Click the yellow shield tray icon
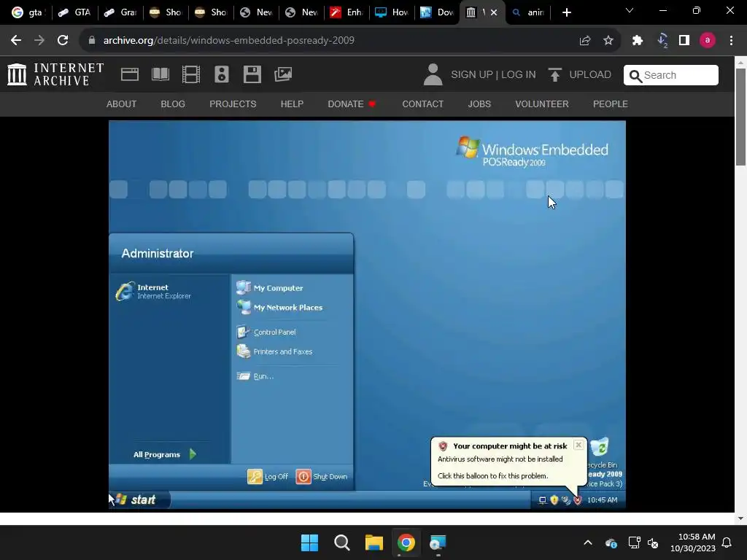747x560 pixels. [x=554, y=500]
